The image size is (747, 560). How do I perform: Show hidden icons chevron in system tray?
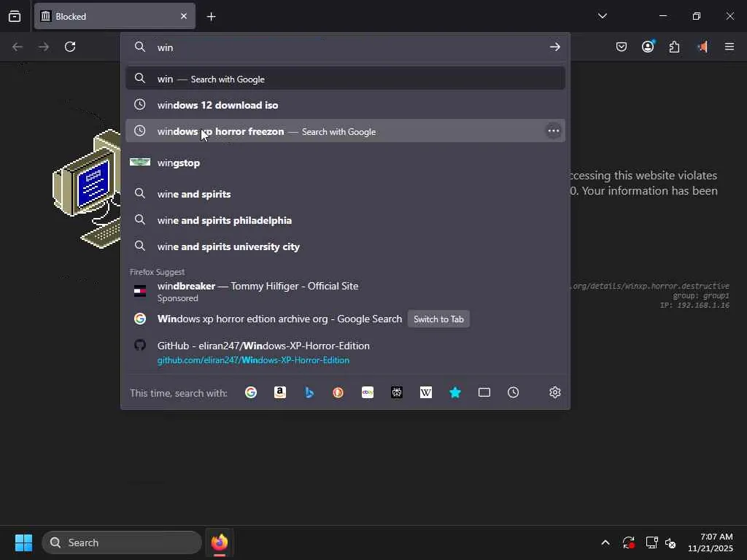click(x=605, y=542)
